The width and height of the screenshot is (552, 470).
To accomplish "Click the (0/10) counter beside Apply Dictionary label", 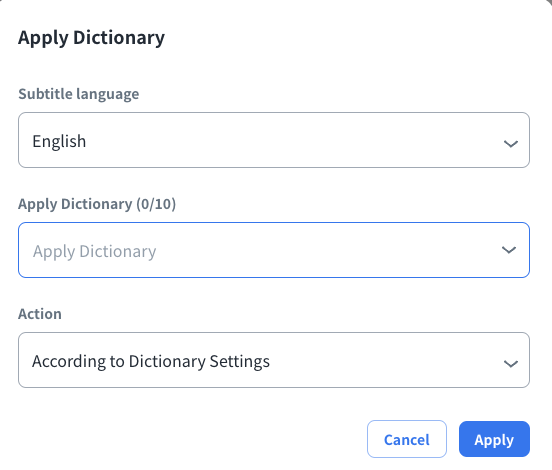I will click(156, 204).
